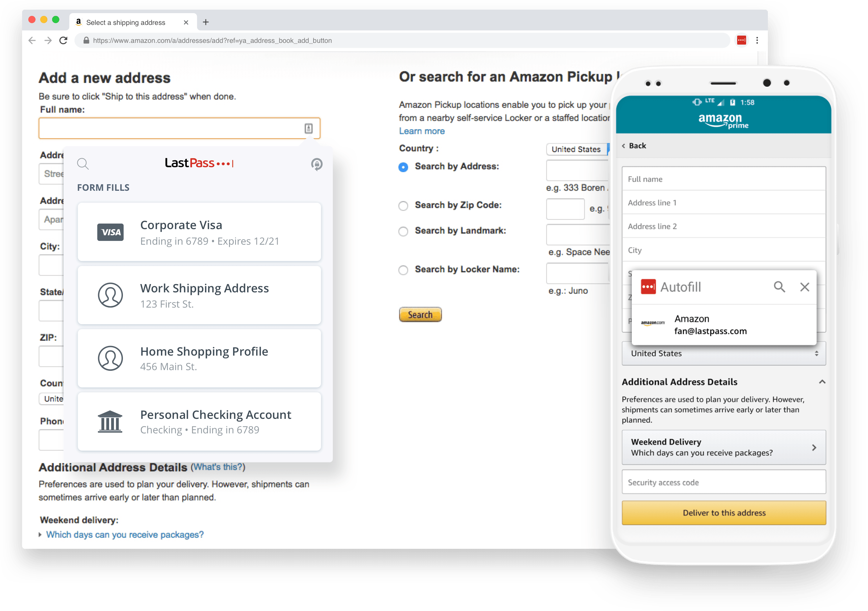The height and width of the screenshot is (611, 868).
Task: Choose the Search by Landmark radio button
Action: 403,231
